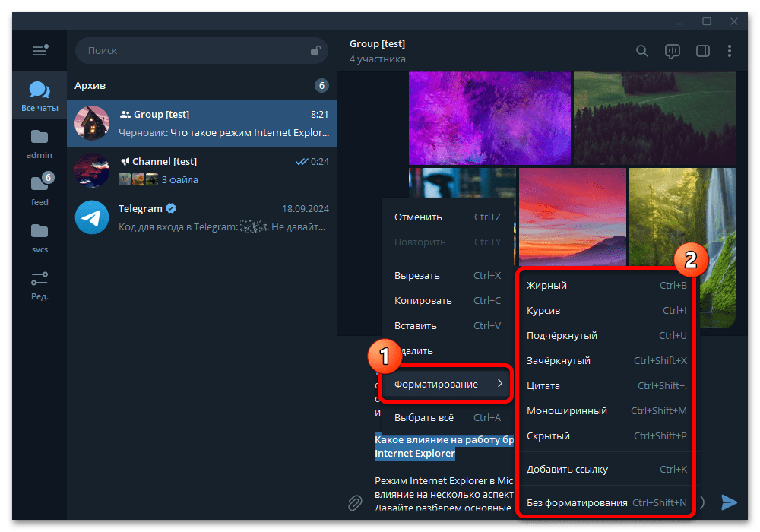Click the Поиск search input field
Viewport: 760px width, 532px height.
[x=201, y=50]
